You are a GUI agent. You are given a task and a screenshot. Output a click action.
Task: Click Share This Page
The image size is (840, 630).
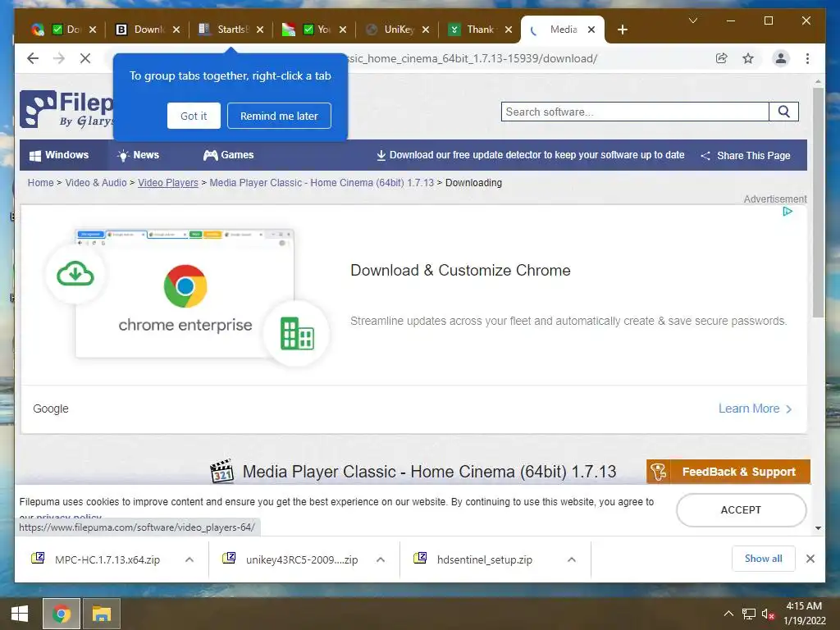(745, 155)
